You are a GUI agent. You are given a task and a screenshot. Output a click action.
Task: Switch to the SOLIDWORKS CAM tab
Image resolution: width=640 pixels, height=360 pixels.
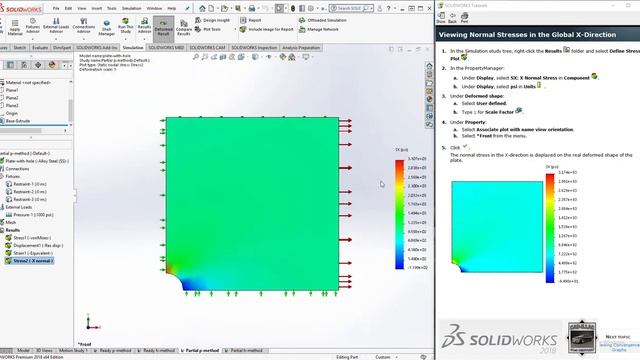(207, 48)
